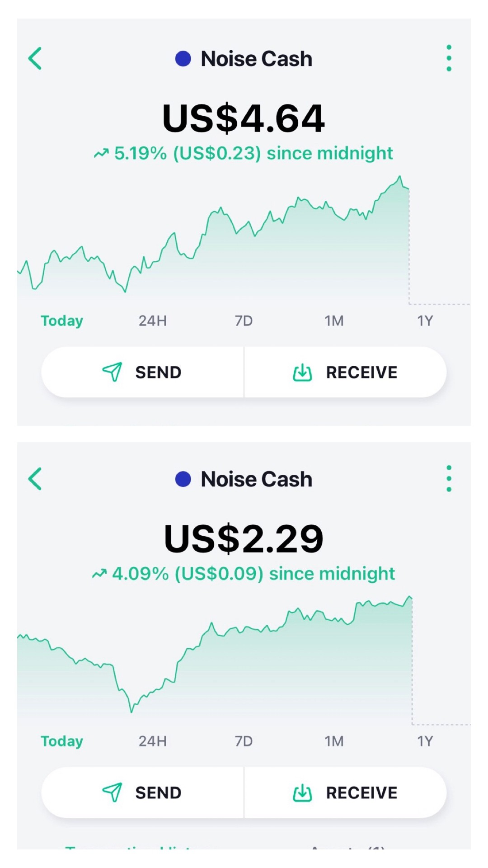
Task: Select 7D range on bottom chart
Action: (x=244, y=741)
